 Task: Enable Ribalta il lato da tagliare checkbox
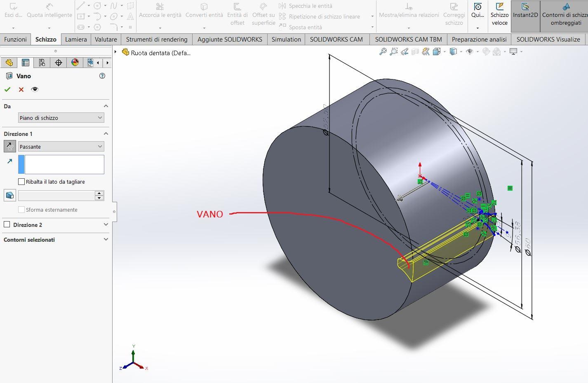[x=21, y=182]
